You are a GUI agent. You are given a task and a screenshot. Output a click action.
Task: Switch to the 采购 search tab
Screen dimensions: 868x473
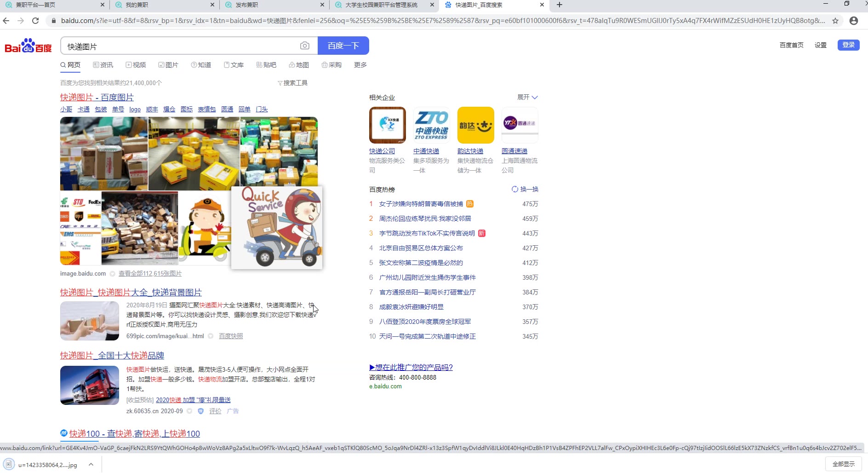(331, 65)
